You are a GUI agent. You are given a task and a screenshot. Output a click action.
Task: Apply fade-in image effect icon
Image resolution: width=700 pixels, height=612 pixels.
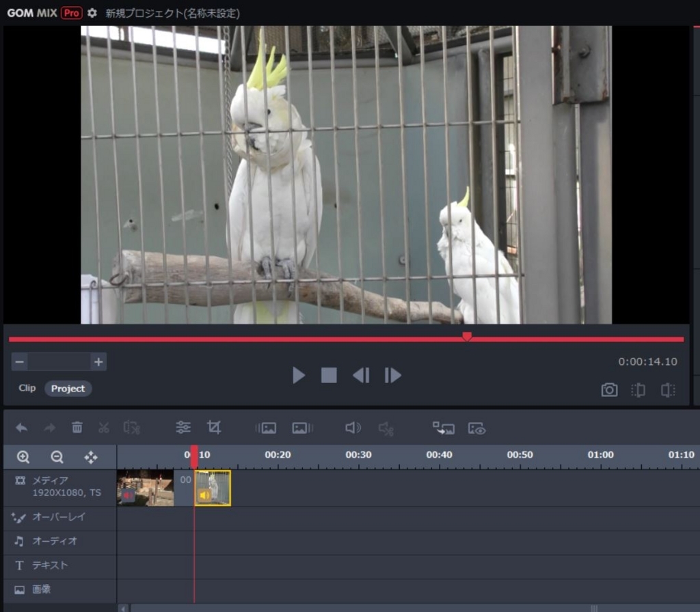point(266,428)
